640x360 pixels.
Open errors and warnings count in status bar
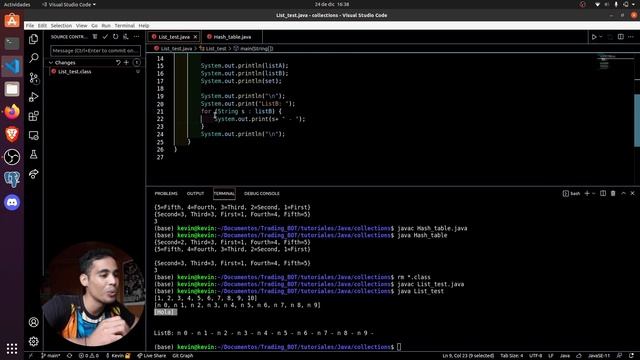click(x=89, y=356)
